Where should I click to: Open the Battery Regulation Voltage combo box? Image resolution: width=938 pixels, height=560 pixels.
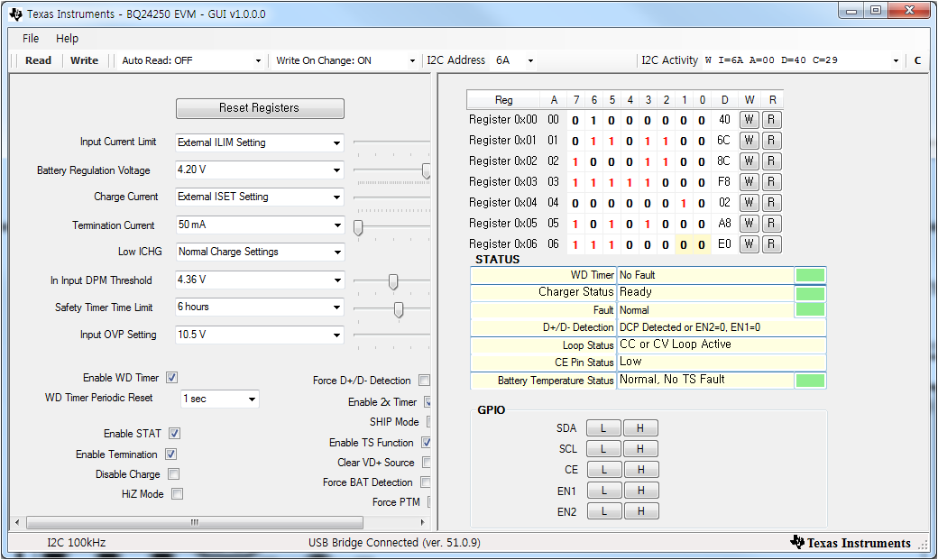[260, 170]
